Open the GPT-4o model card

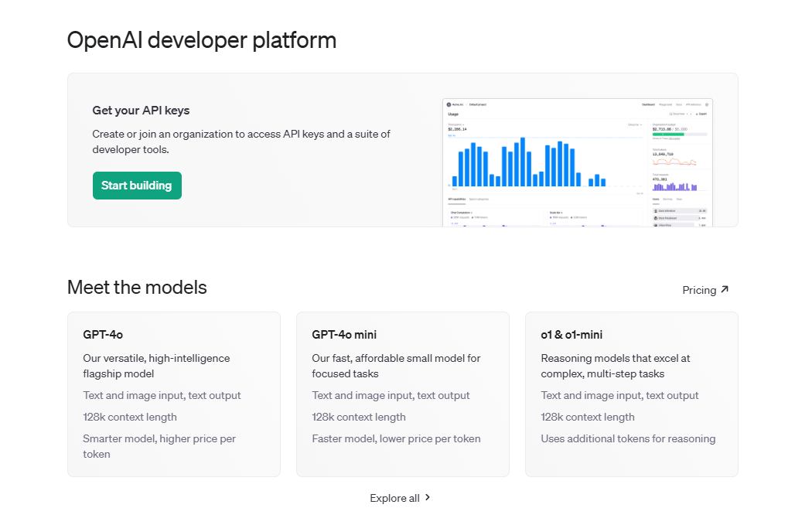click(174, 394)
